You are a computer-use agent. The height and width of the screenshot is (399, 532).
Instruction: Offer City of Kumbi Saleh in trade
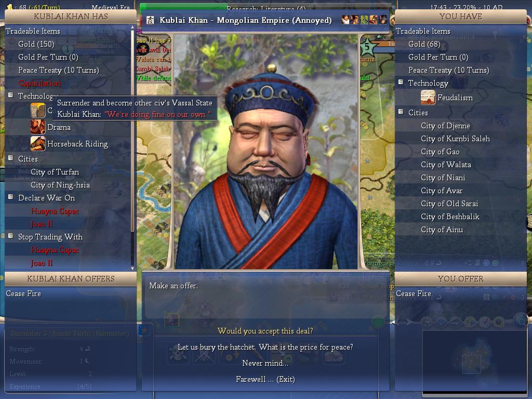(455, 139)
